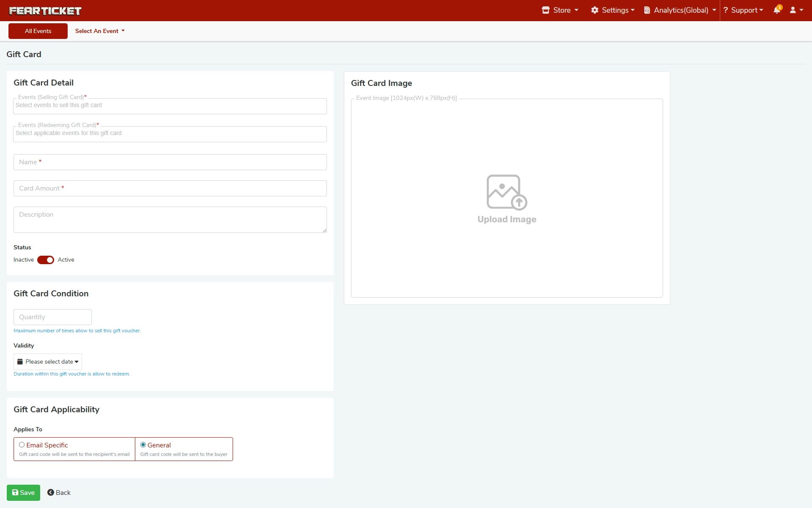Click the Settings gear icon
This screenshot has height=508, width=812.
(x=595, y=10)
